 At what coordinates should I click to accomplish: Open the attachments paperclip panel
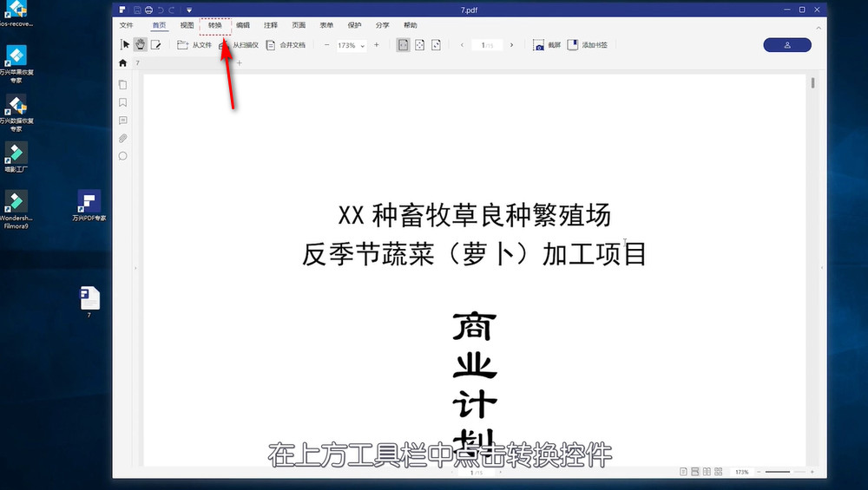click(123, 138)
